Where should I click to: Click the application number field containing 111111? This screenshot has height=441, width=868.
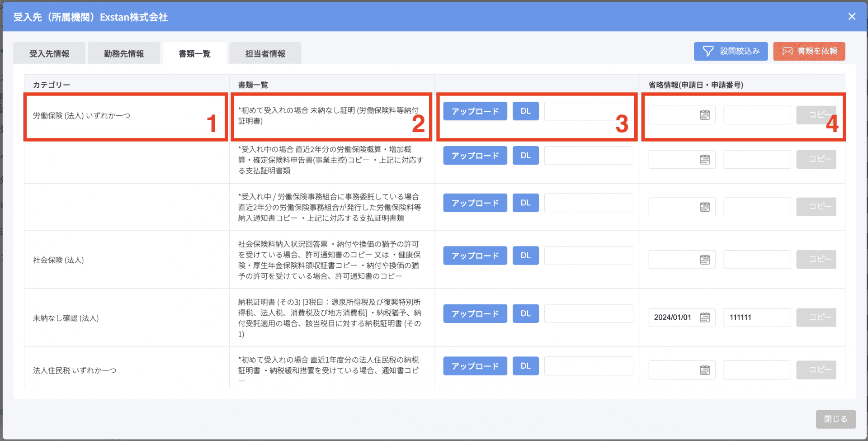(756, 318)
